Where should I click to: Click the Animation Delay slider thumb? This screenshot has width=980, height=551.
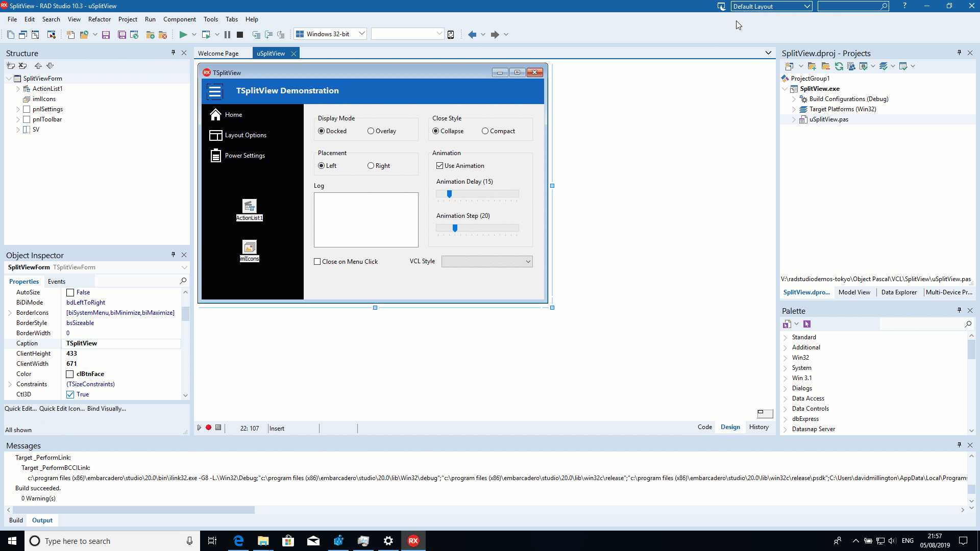(449, 194)
